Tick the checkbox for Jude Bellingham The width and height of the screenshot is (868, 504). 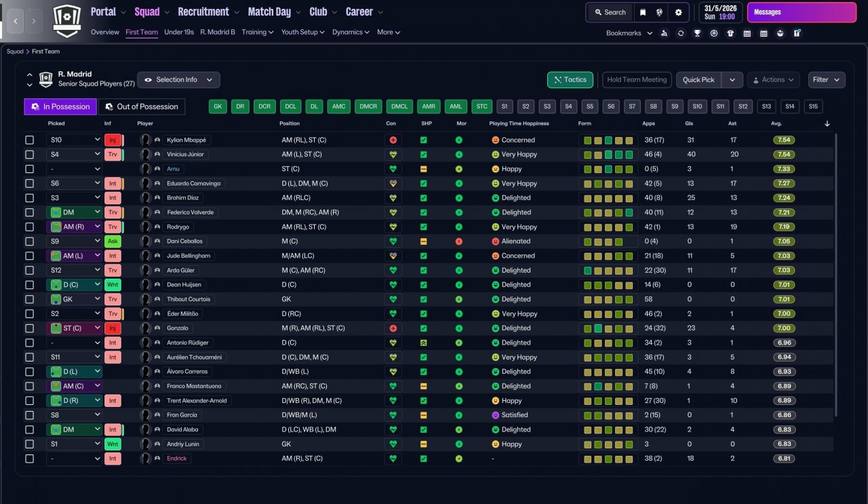(29, 256)
